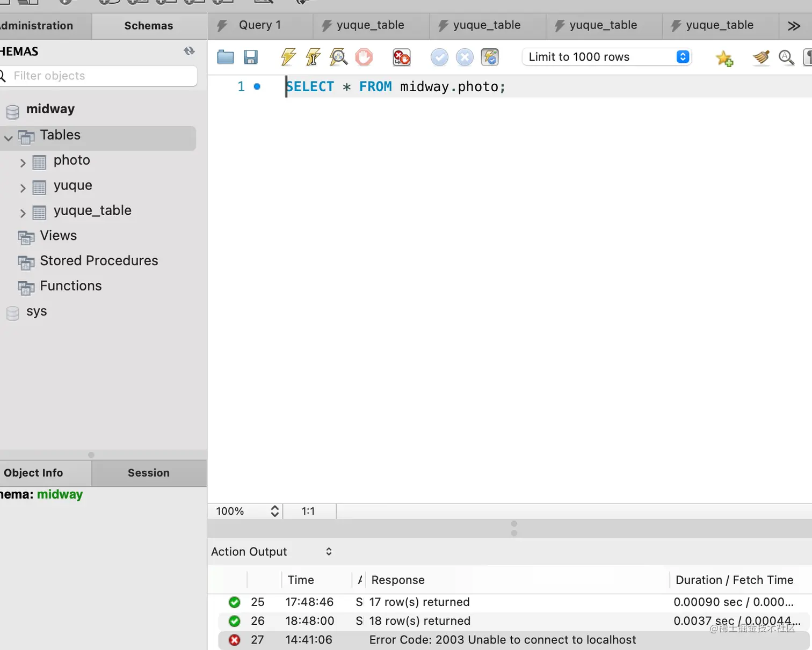Open a SQL script file with folder icon
812x650 pixels.
[226, 57]
